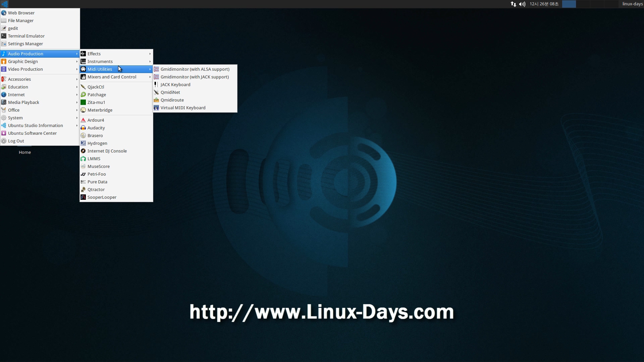
Task: Expand the Accessories submenu arrow
Action: (77, 79)
